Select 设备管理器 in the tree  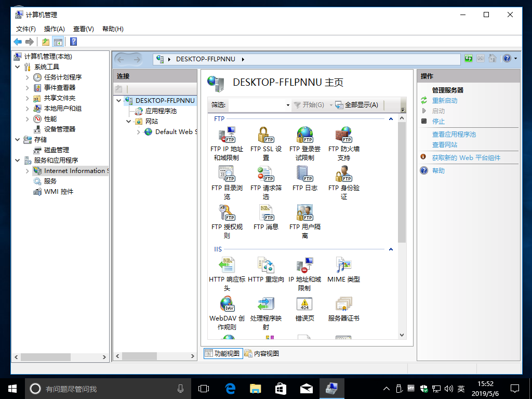[x=60, y=129]
